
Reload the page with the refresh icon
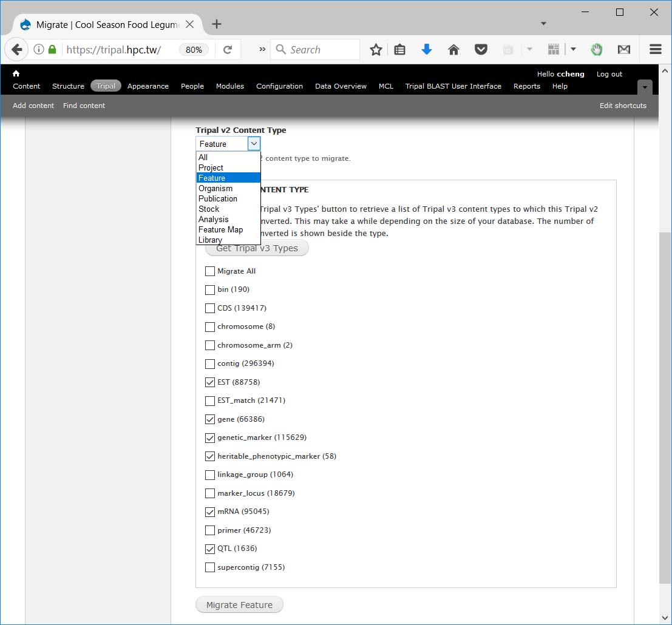pos(228,50)
